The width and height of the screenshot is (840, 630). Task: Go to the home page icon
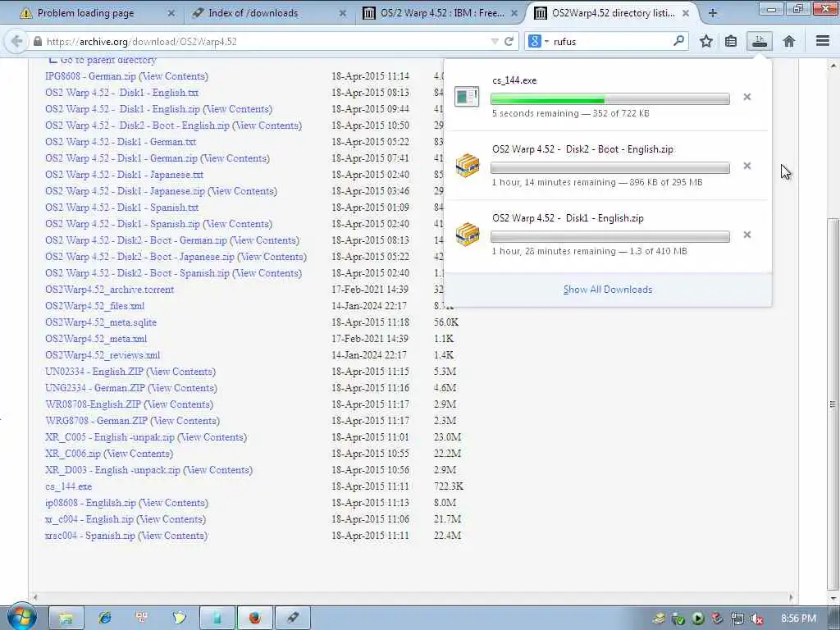click(789, 41)
